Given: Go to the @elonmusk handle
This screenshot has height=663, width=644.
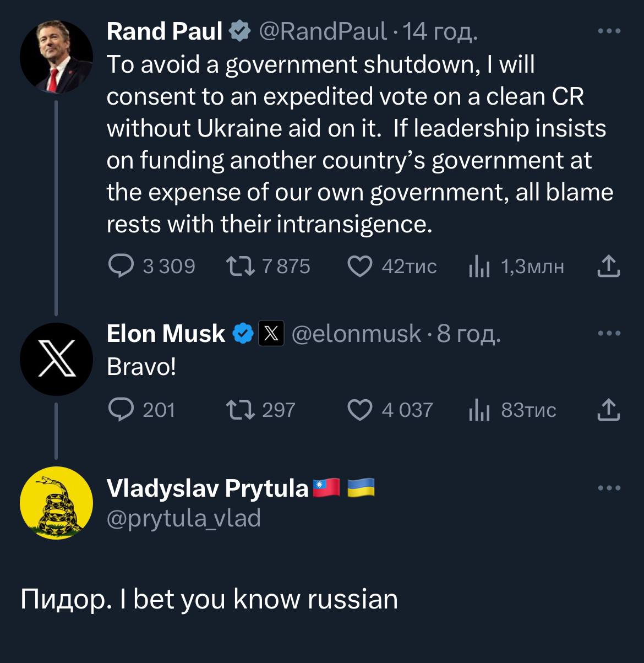Looking at the screenshot, I should tap(356, 334).
